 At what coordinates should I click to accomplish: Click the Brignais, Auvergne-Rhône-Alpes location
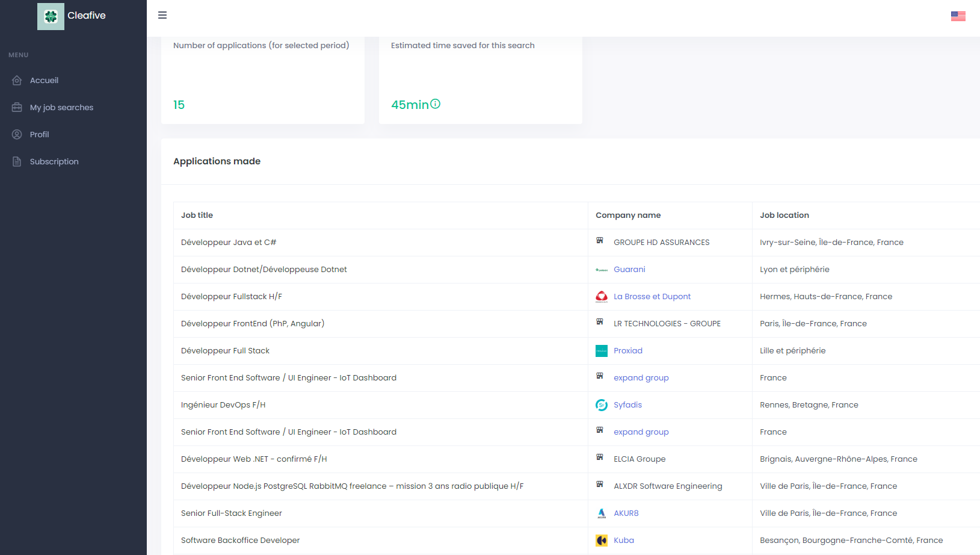(839, 459)
